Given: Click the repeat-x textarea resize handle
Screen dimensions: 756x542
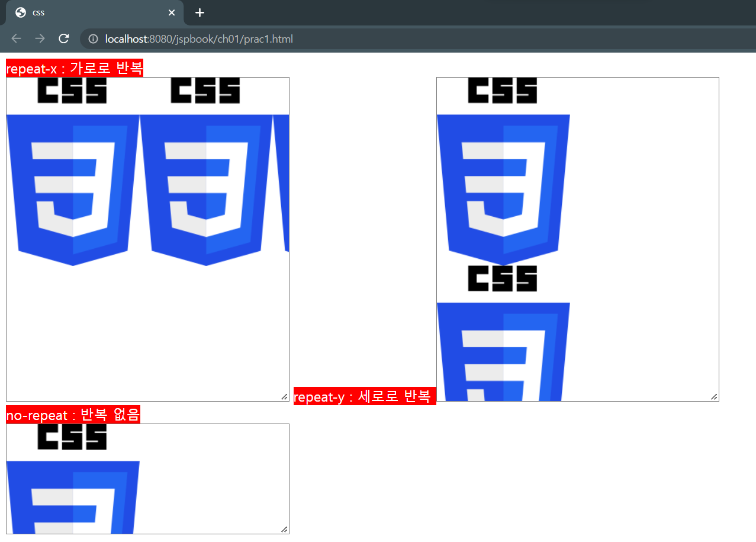Looking at the screenshot, I should (x=285, y=397).
